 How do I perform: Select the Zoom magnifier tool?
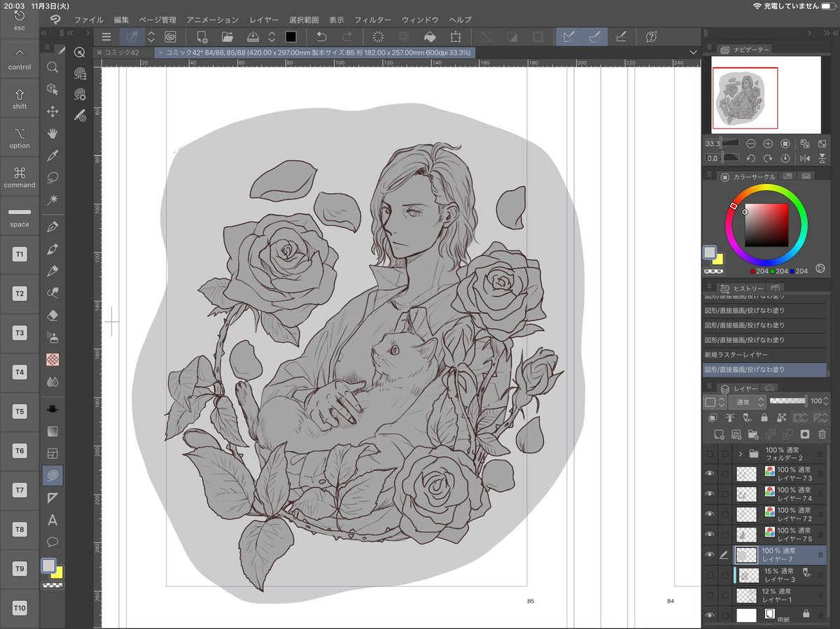pos(52,67)
